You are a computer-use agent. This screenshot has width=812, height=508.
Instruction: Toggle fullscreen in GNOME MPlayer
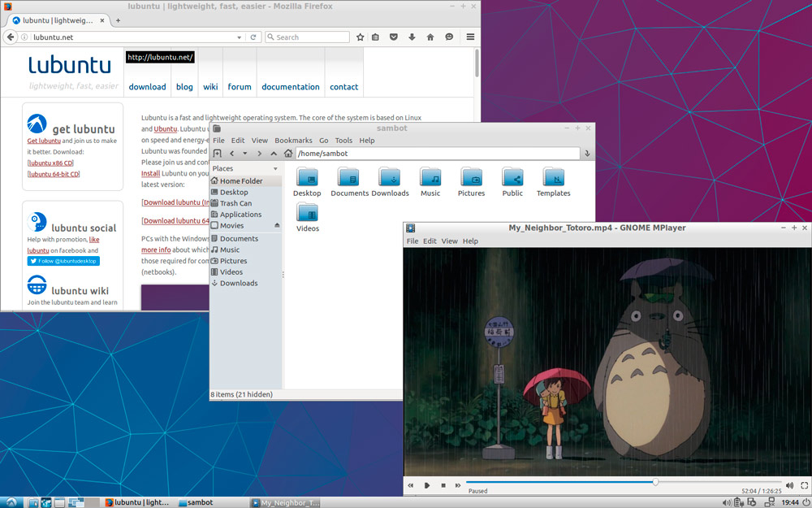point(804,486)
